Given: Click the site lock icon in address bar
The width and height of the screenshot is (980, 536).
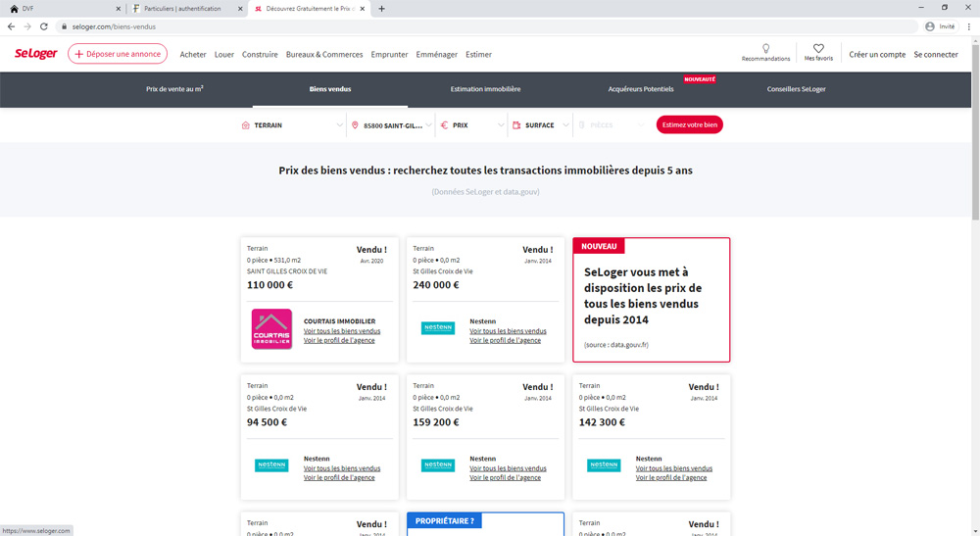Looking at the screenshot, I should coord(64,26).
